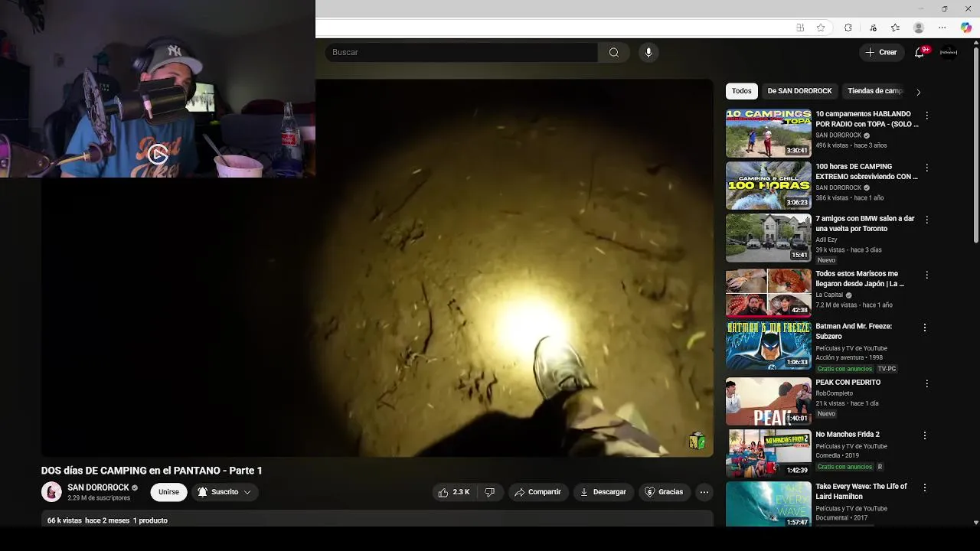Open SAN DOROROCK channel name link
The image size is (980, 551).
click(x=98, y=487)
